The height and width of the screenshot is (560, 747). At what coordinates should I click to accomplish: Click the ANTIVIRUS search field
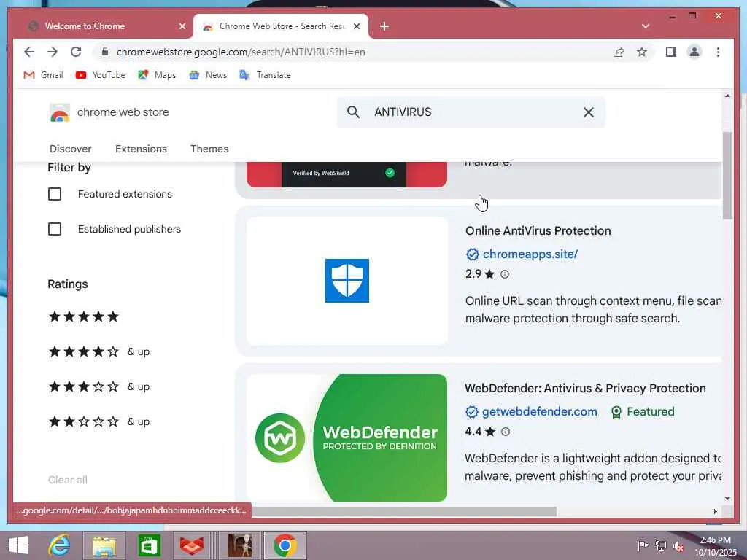471,112
